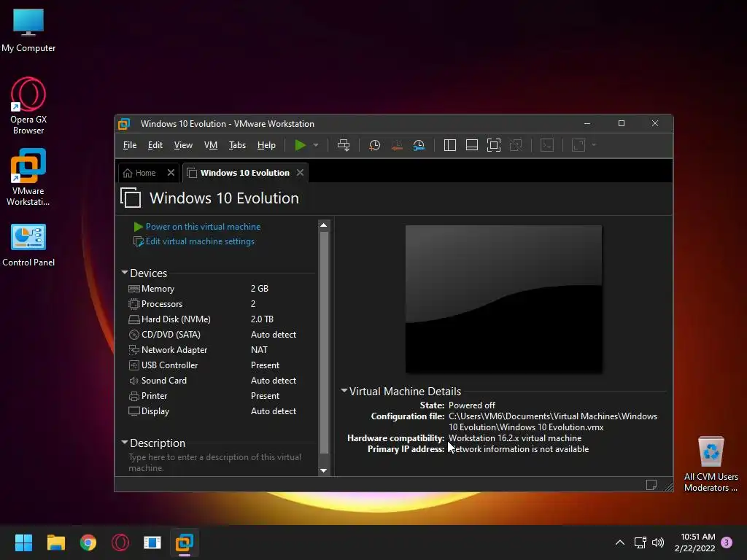747x560 pixels.
Task: Click the scroll up arrow in device panel
Action: [x=323, y=225]
